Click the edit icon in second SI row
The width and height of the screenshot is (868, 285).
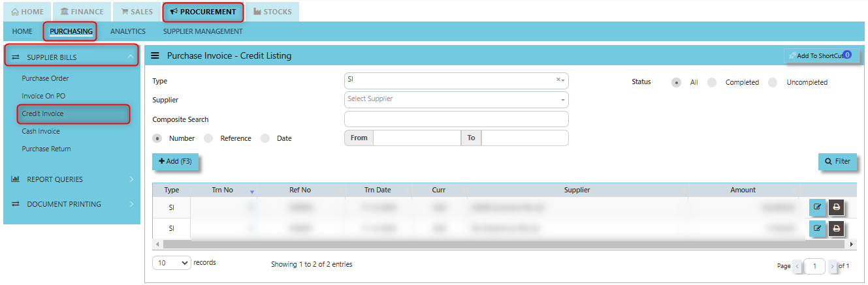pyautogui.click(x=817, y=228)
